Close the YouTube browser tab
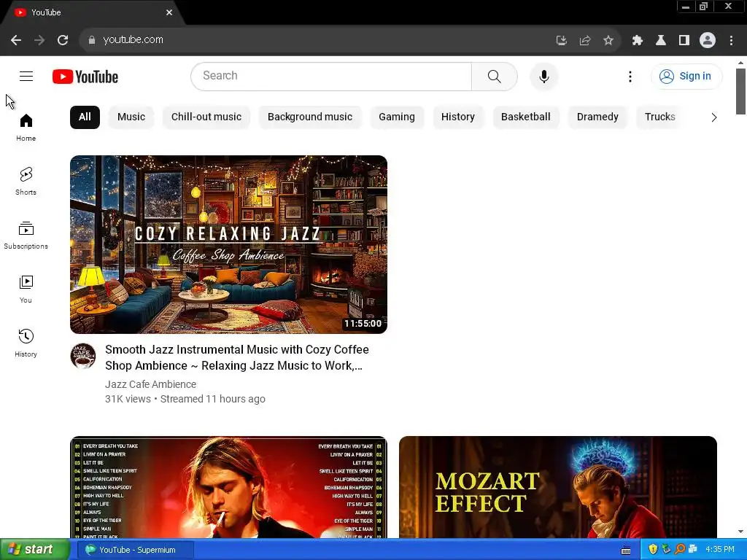 [169, 12]
